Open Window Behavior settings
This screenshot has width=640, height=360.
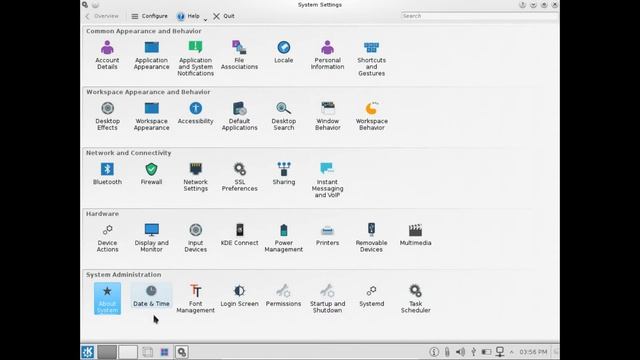327,116
